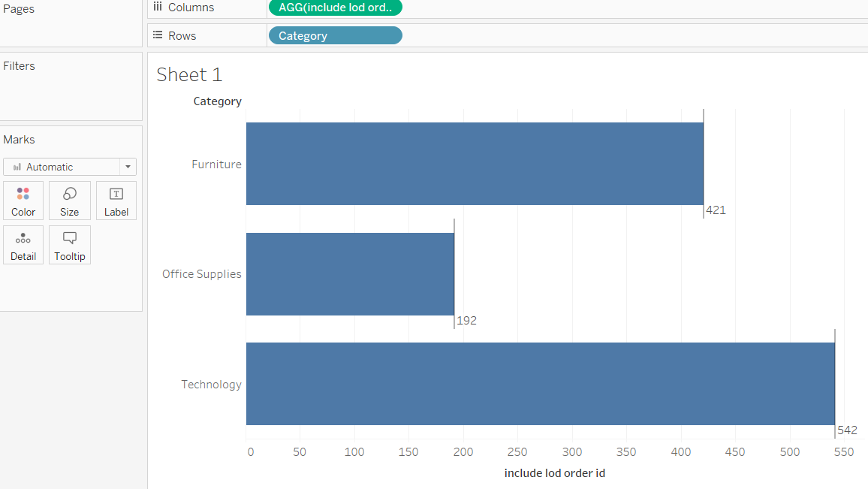Click the include lod order id axis title
This screenshot has width=868, height=489.
tap(555, 473)
